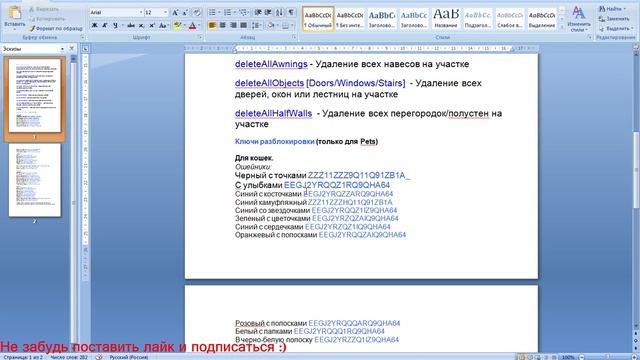Select Justify paragraph alignment
The width and height of the screenshot is (640, 360).
(243, 25)
